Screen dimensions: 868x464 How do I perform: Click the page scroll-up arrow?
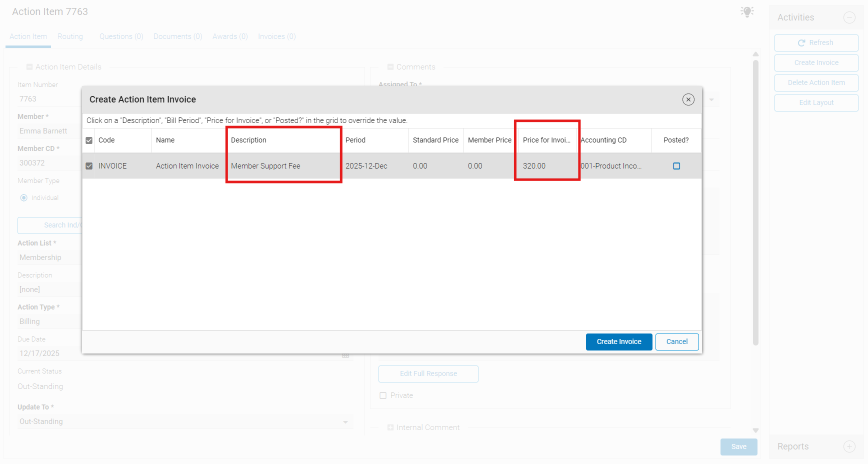point(755,54)
